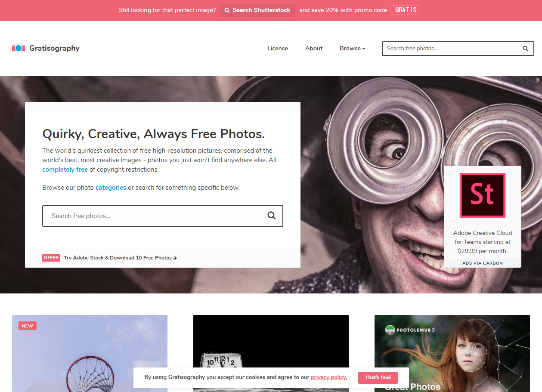Click the Search Shutterstock button
This screenshot has width=542, height=392.
click(x=257, y=10)
